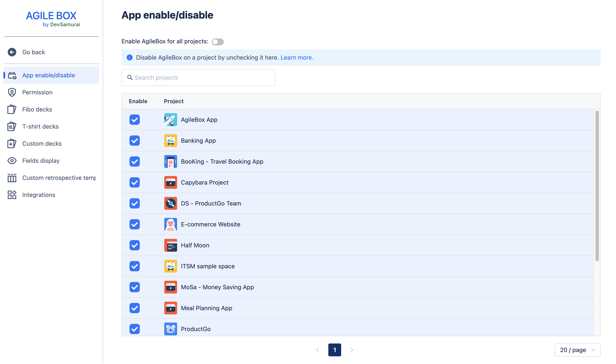Viewport: 616px width, 364px height.
Task: Select App enable/disable sidebar item
Action: pos(49,75)
